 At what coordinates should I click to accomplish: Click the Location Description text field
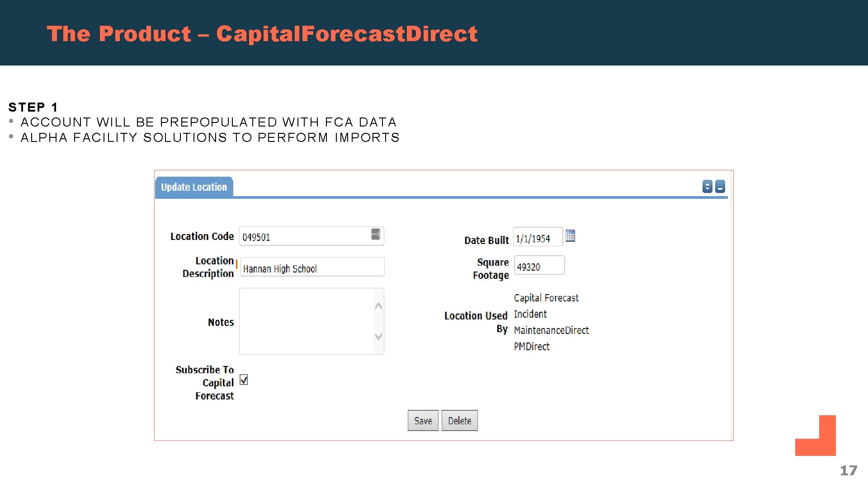click(312, 267)
